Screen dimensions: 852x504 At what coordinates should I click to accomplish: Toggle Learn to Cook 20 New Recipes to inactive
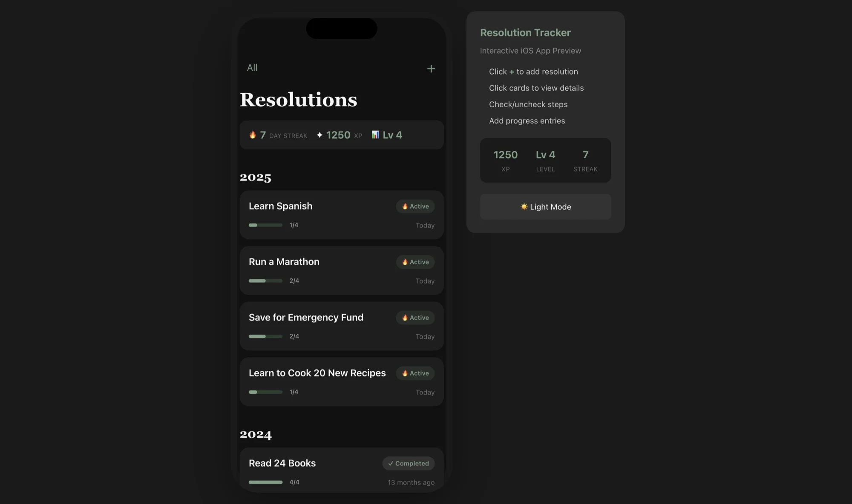[415, 373]
